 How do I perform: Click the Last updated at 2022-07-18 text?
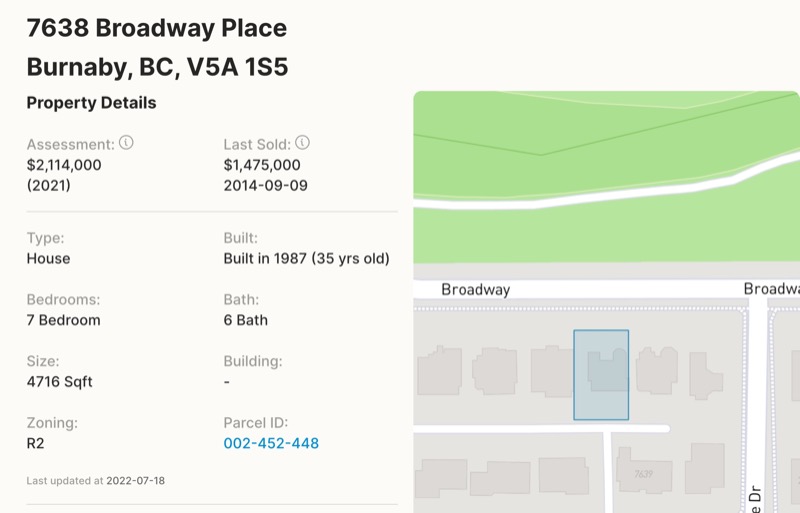coord(95,480)
